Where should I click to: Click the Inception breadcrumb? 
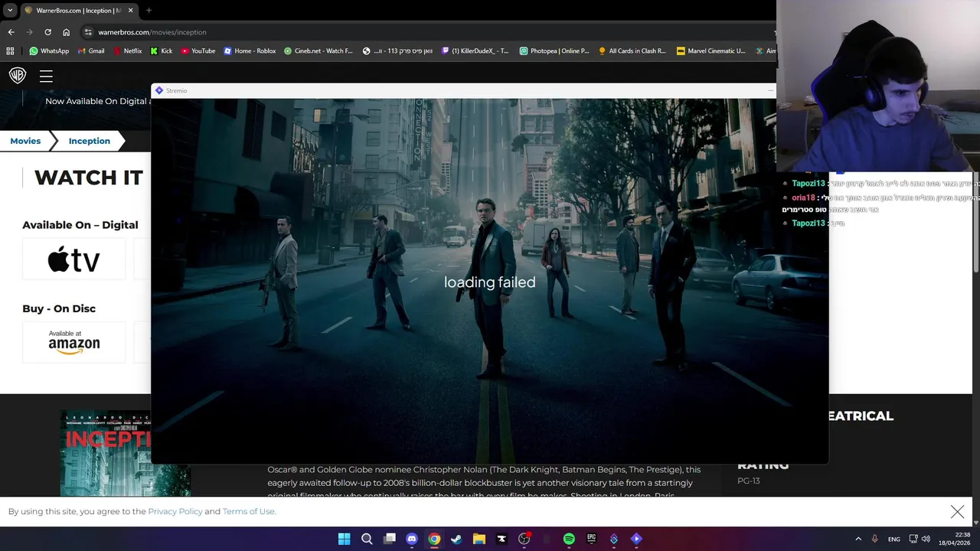pyautogui.click(x=90, y=141)
